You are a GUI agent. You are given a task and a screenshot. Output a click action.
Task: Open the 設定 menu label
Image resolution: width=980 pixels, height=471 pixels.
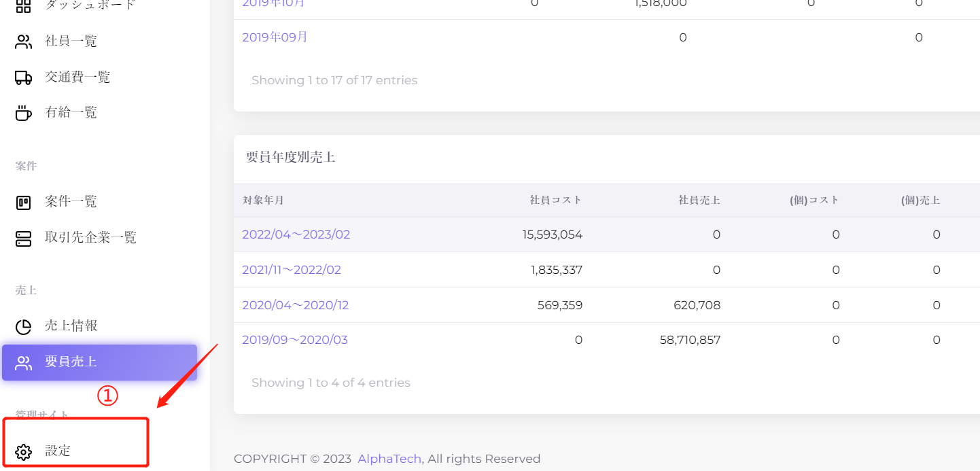coord(58,451)
